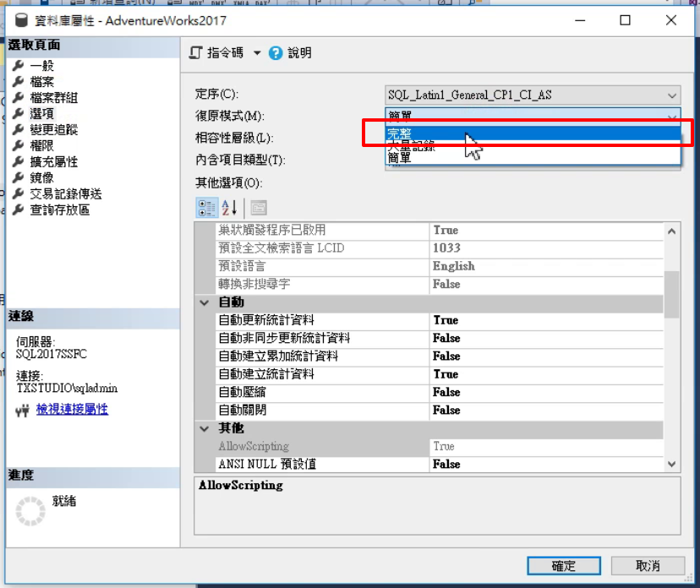Click the 指令碼 button label
The width and height of the screenshot is (700, 588).
point(226,53)
